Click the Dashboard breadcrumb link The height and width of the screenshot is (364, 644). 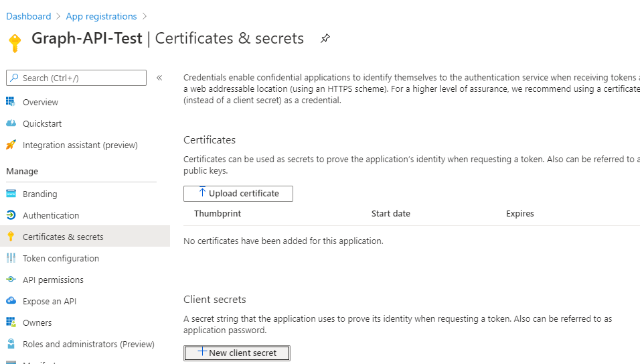click(28, 16)
